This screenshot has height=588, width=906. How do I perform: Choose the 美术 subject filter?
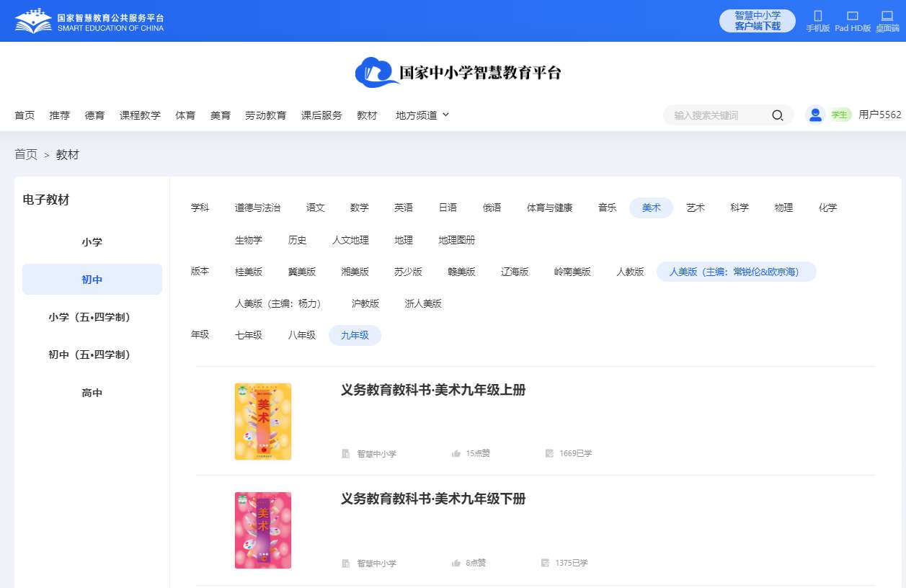click(x=652, y=208)
